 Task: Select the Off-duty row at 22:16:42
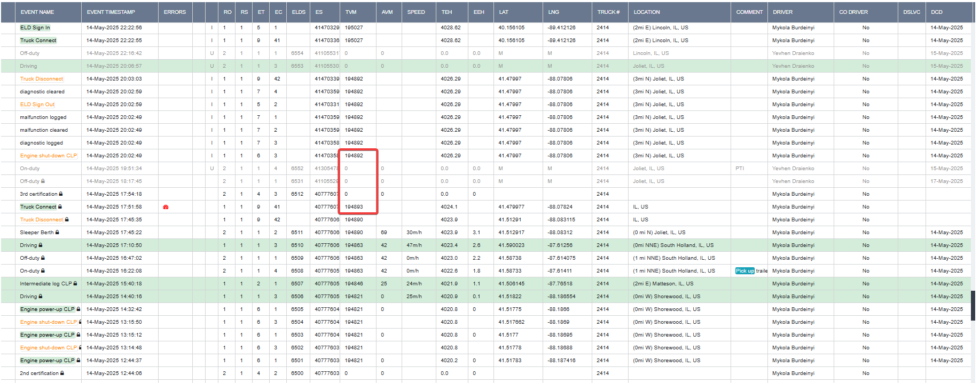(486, 53)
